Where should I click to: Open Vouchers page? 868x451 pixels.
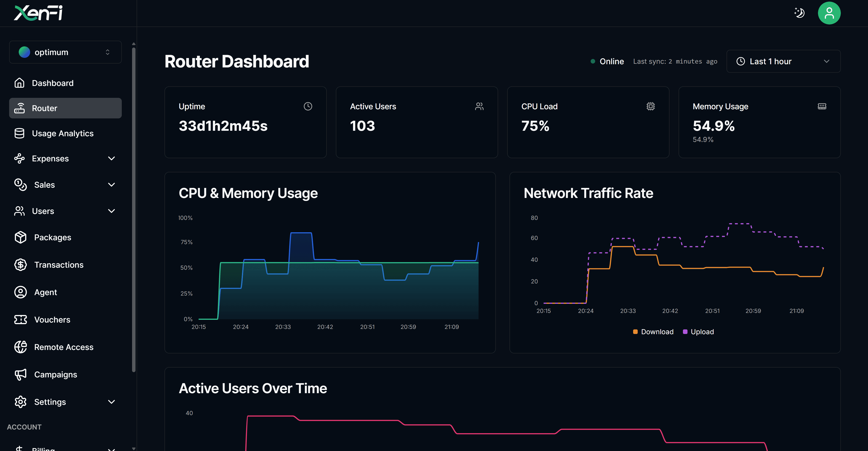(65, 320)
